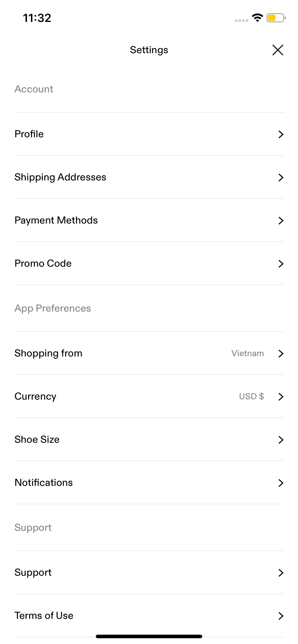
Task: Tap the chevron arrow beside Notifications
Action: coord(281,483)
